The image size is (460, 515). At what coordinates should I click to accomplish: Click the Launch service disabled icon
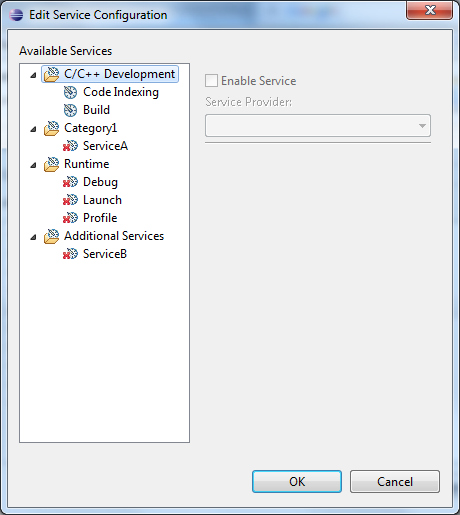point(70,200)
